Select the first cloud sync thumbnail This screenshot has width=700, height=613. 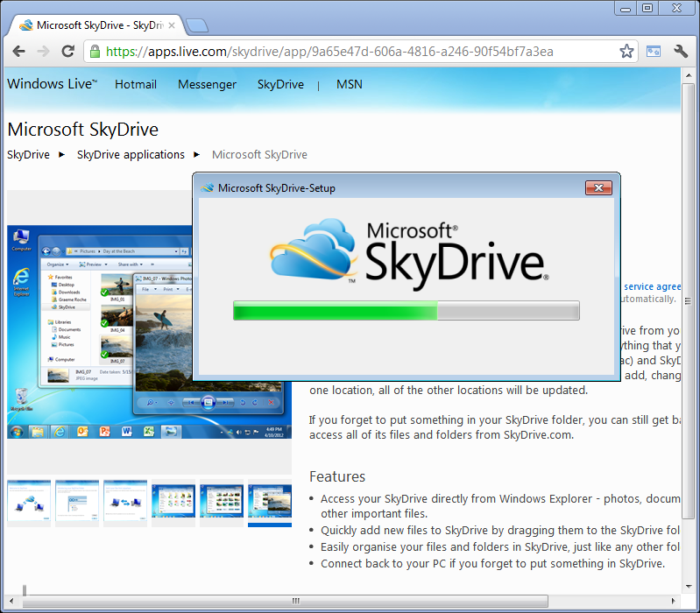[x=29, y=501]
